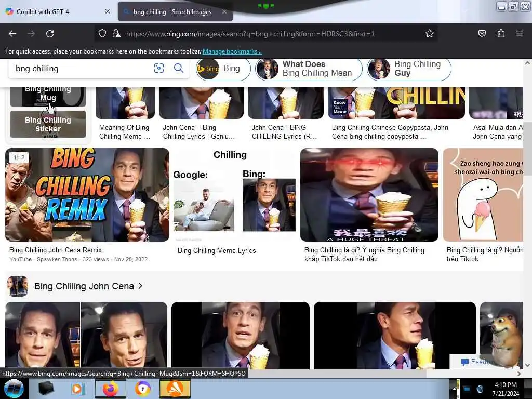Focus the address bar URL
This screenshot has width=532, height=399.
tap(250, 34)
